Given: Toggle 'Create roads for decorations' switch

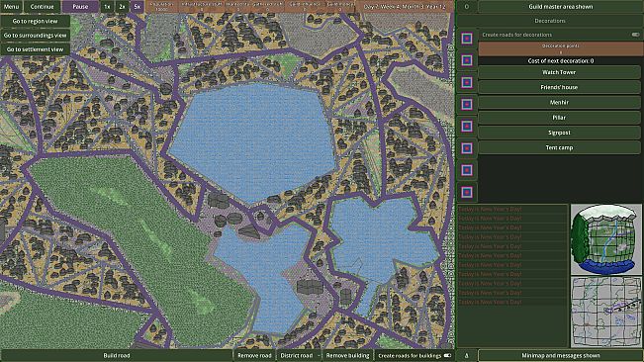Looking at the screenshot, I should coord(635,35).
